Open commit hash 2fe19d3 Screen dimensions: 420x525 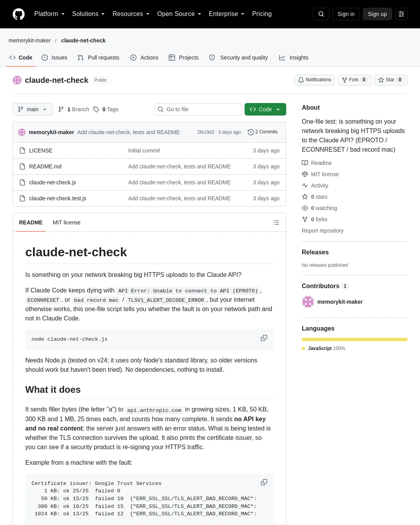pos(206,132)
